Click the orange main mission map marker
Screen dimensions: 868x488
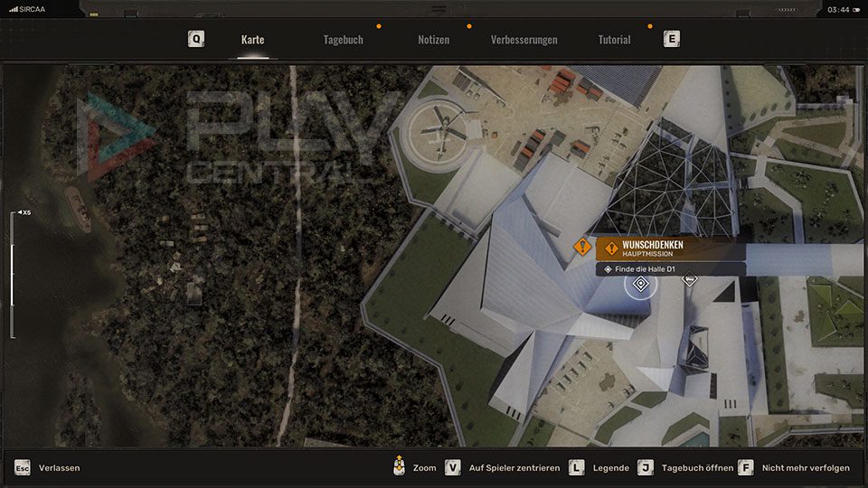582,247
